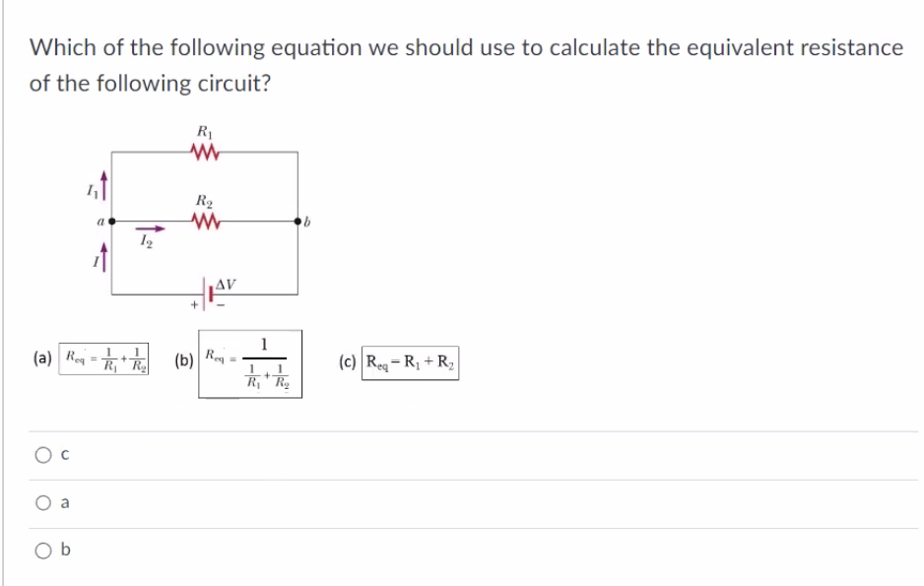Click the plus terminal of the battery

coord(194,305)
